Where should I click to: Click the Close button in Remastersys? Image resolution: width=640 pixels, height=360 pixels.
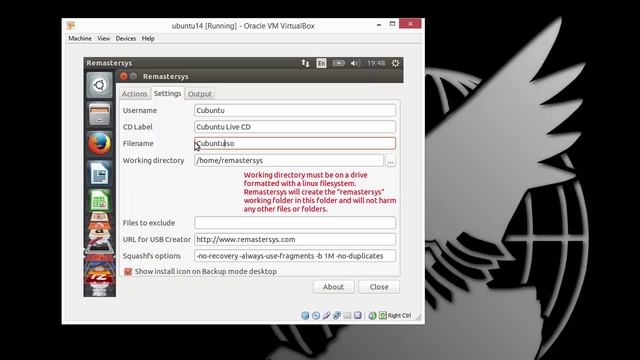pyautogui.click(x=379, y=287)
